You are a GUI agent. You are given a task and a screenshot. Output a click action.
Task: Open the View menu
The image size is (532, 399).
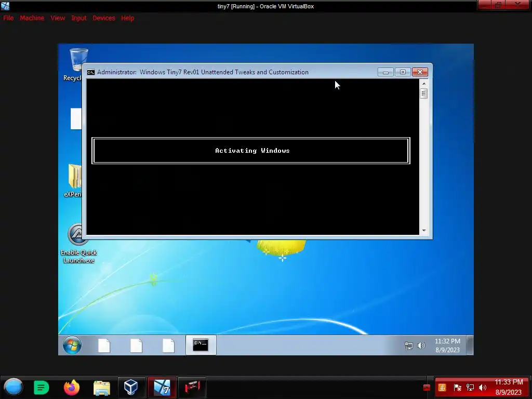(58, 18)
